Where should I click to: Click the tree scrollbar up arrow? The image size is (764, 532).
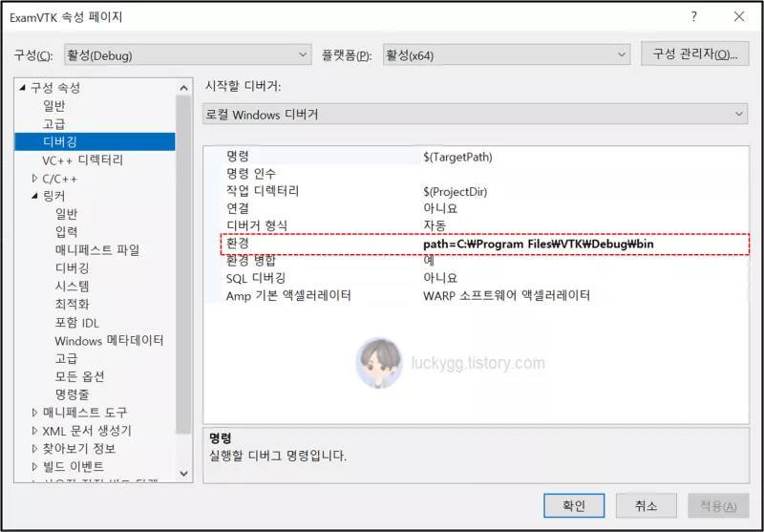(x=183, y=88)
